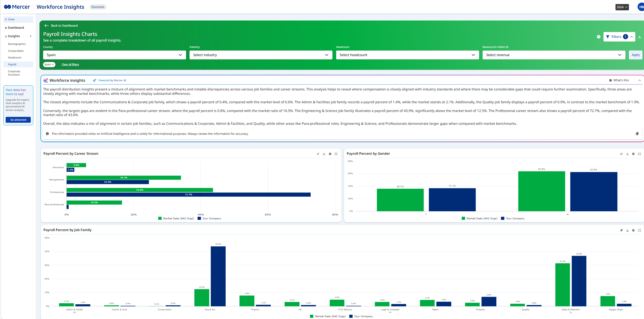Collapse the Workforce insights panel
The width and height of the screenshot is (644, 319).
640,80
